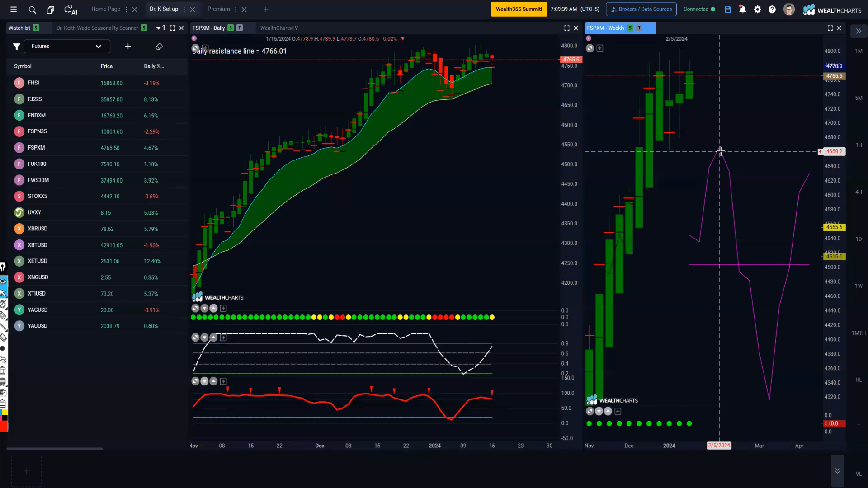Viewport: 868px width, 488px height.
Task: Expand the pen drawing tool group
Action: click(x=3, y=267)
